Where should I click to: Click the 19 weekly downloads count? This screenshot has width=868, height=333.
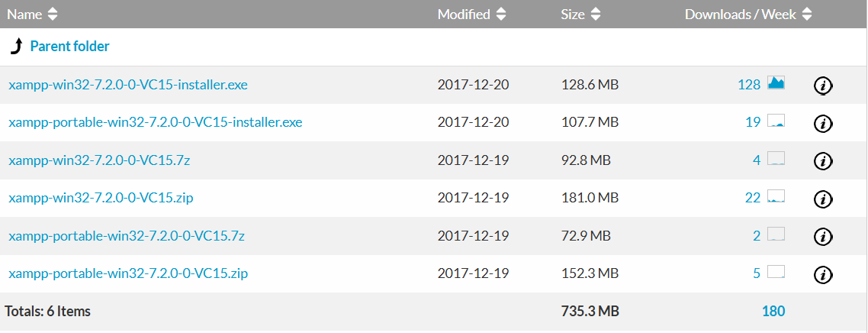(753, 122)
